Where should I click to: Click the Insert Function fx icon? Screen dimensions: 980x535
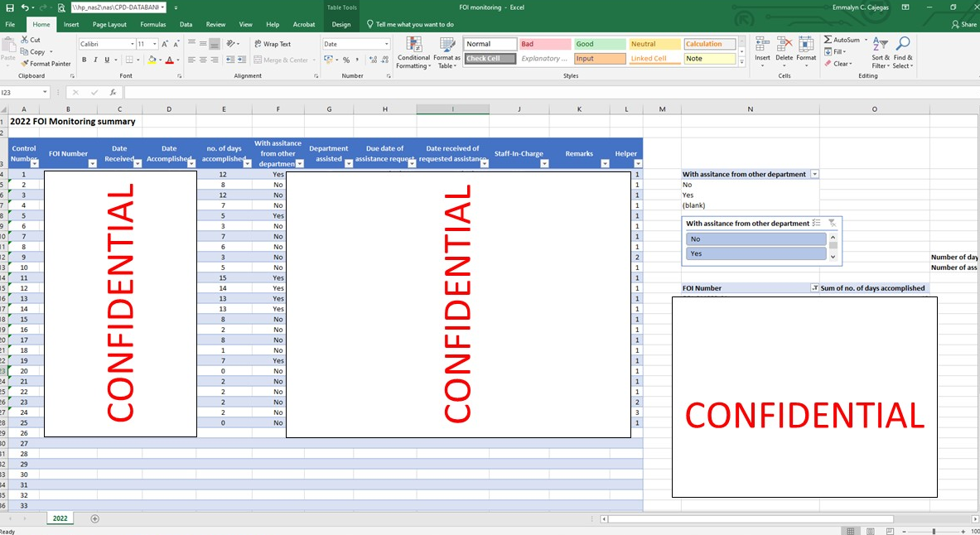click(x=113, y=93)
